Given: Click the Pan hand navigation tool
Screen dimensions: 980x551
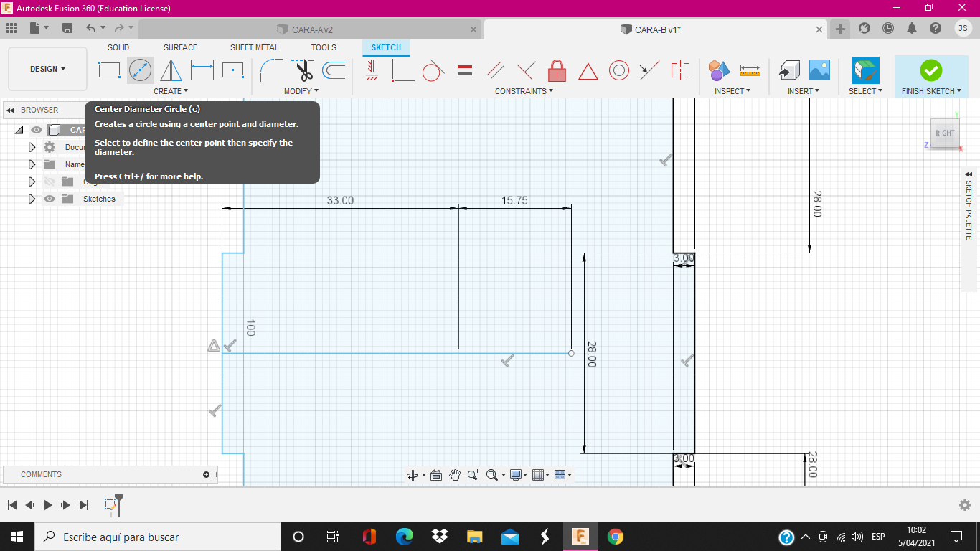Looking at the screenshot, I should (x=455, y=475).
